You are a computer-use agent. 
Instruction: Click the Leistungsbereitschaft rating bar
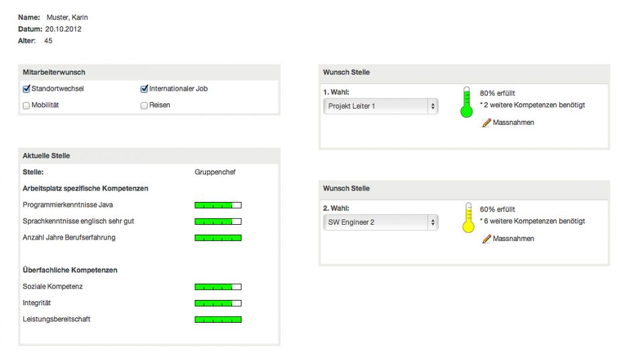pos(218,319)
